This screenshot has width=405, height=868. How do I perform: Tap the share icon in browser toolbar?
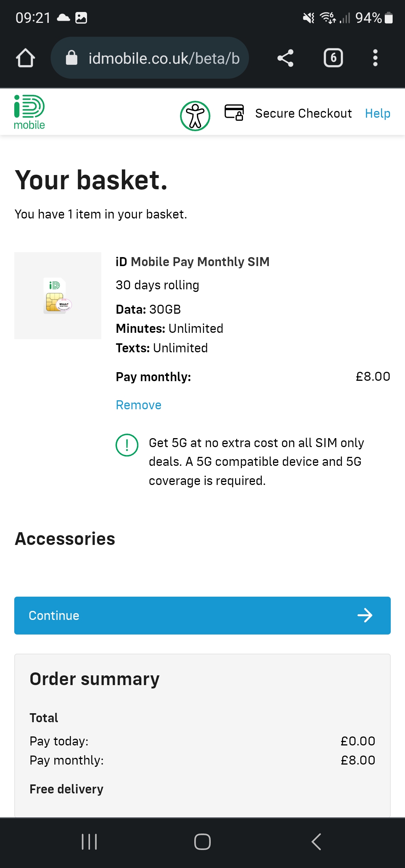click(x=285, y=58)
